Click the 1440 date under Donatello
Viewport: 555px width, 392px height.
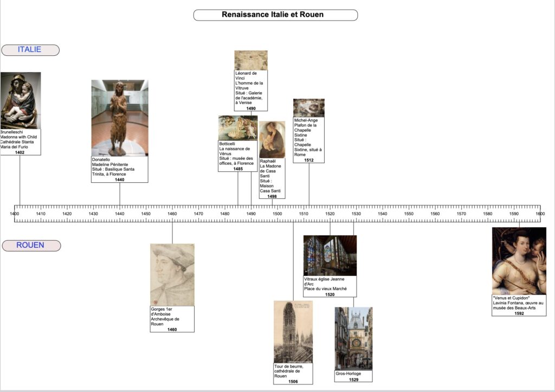[120, 180]
